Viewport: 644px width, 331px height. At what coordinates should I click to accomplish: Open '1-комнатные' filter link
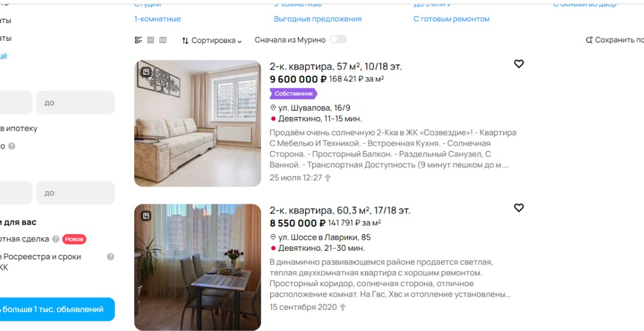[x=158, y=19]
